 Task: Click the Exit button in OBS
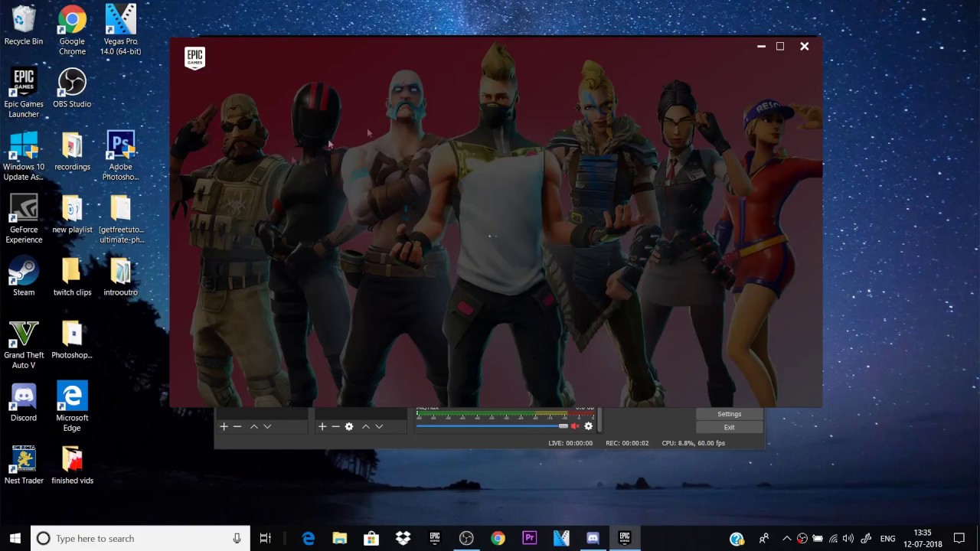(x=729, y=427)
